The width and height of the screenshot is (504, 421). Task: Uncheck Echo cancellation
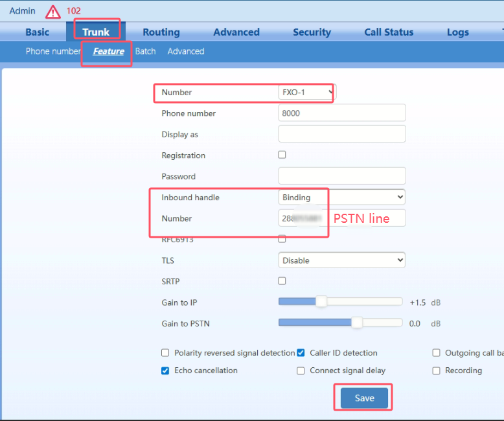pyautogui.click(x=165, y=370)
